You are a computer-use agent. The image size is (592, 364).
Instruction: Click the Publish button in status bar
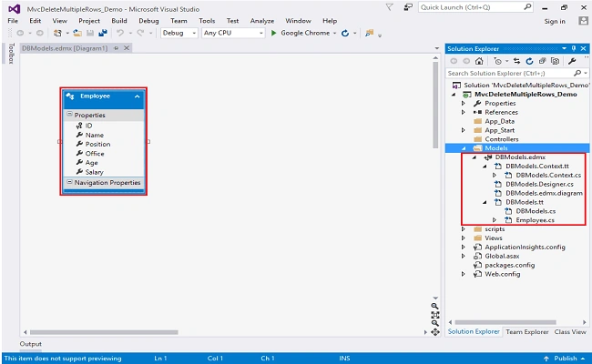click(566, 359)
